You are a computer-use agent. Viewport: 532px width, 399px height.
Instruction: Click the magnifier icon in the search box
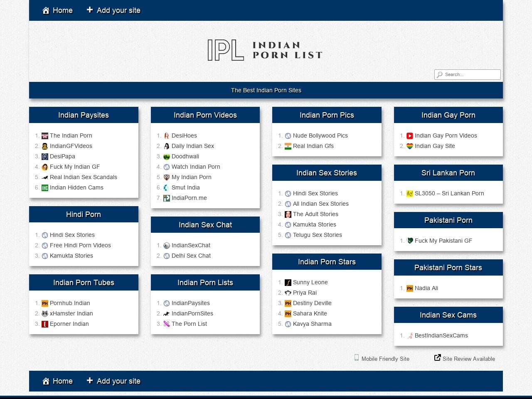pos(440,75)
